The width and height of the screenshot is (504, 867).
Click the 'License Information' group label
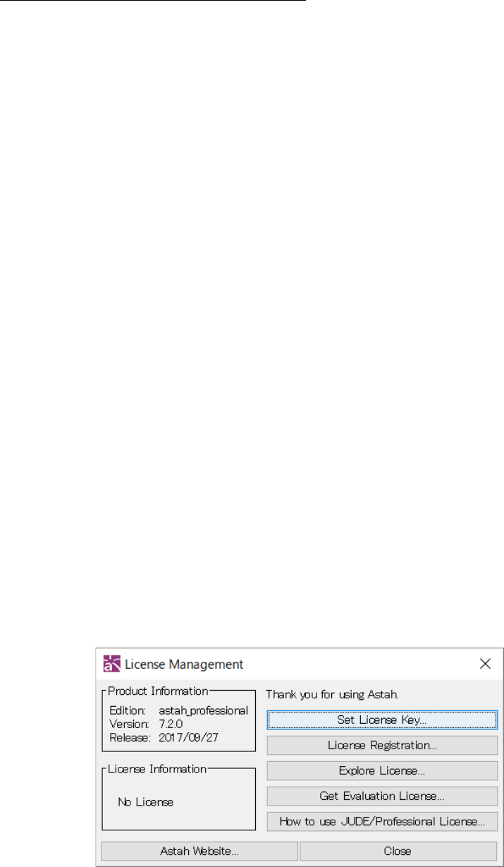(x=156, y=768)
